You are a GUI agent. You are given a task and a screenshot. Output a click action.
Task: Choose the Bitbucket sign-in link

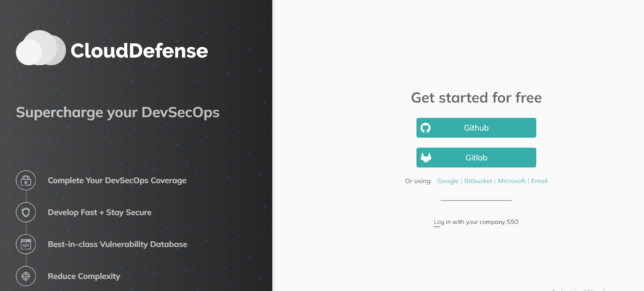coord(478,181)
